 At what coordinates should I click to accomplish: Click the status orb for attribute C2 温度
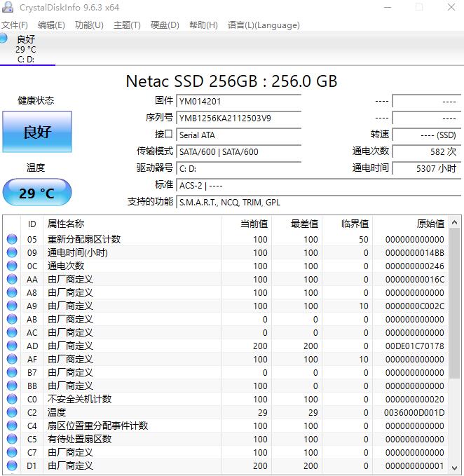coord(12,412)
